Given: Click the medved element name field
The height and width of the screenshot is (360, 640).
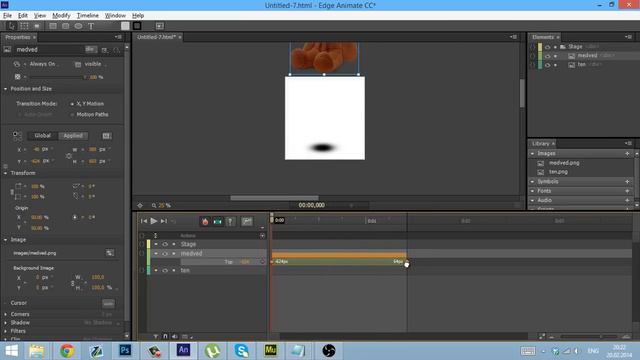Looking at the screenshot, I should pos(48,49).
